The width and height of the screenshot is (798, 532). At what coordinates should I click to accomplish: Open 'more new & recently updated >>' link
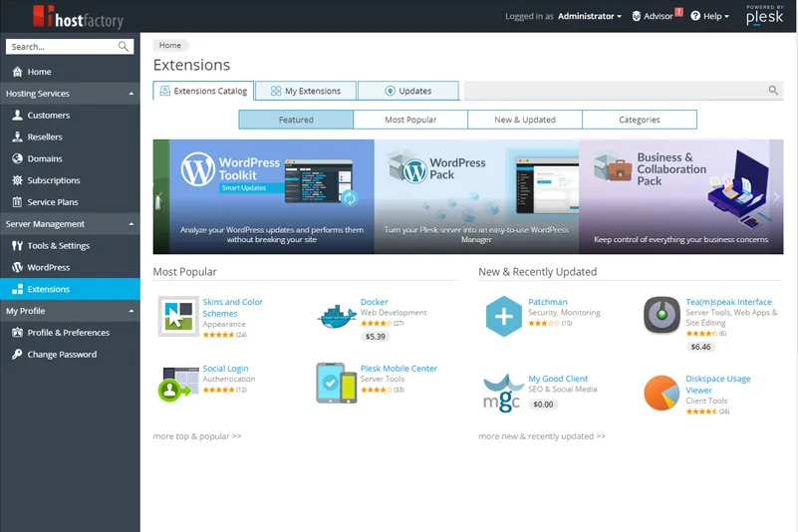click(542, 436)
